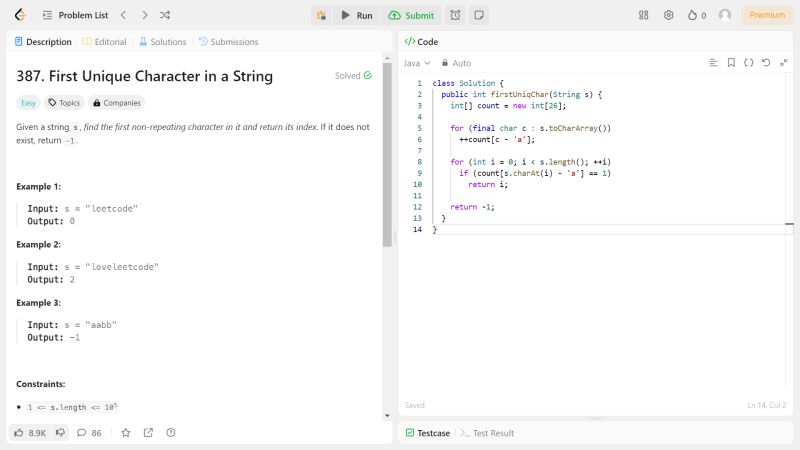Image resolution: width=800 pixels, height=450 pixels.
Task: Open the notes icon next to timer
Action: click(479, 15)
